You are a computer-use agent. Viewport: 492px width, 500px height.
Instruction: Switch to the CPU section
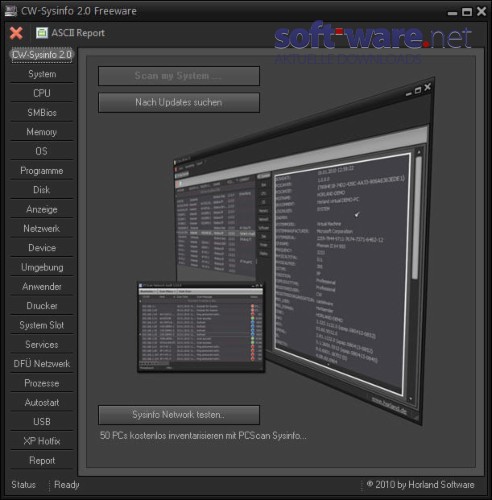[42, 93]
